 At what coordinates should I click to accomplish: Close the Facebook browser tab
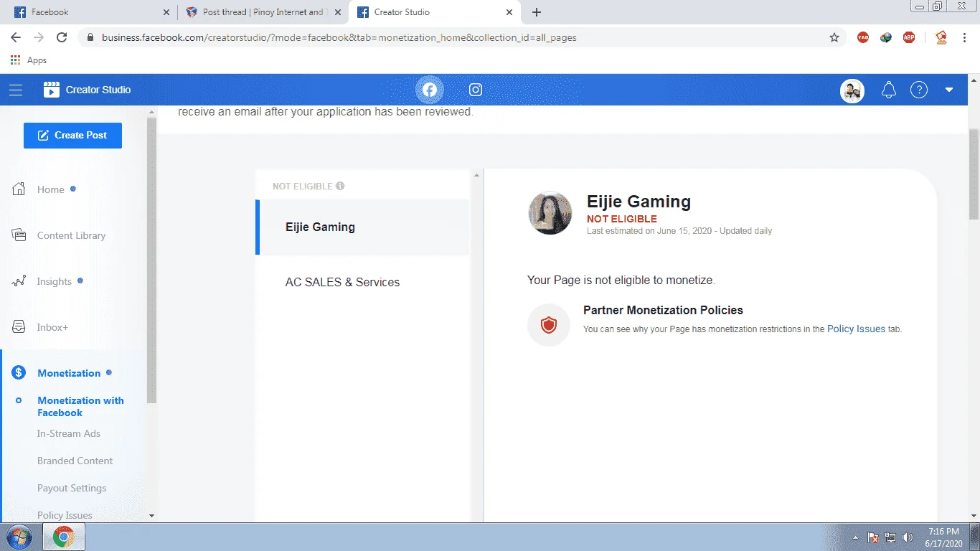166,12
